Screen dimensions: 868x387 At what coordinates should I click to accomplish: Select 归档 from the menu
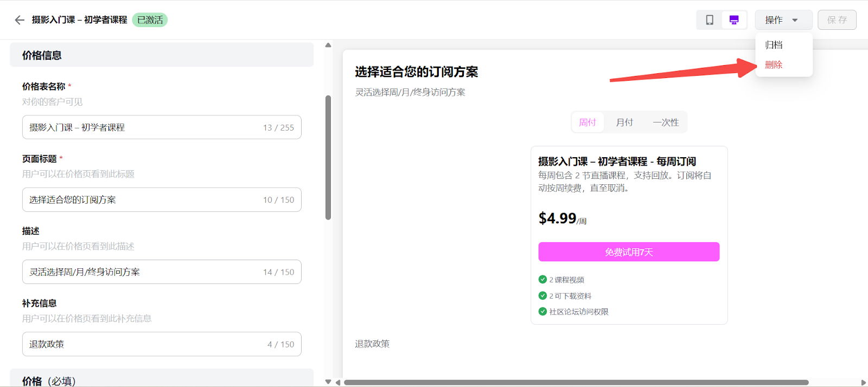(x=774, y=45)
